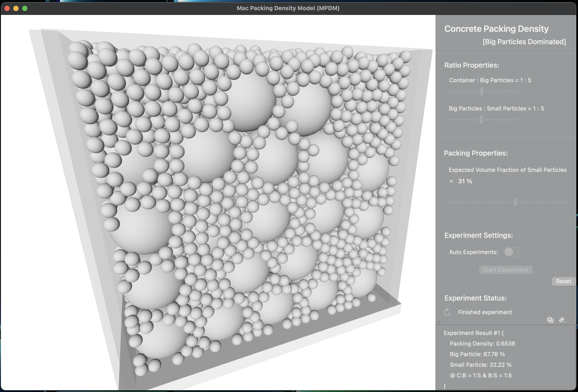Close the MPDM window with red button
Viewport: 578px width, 392px height.
7,8
